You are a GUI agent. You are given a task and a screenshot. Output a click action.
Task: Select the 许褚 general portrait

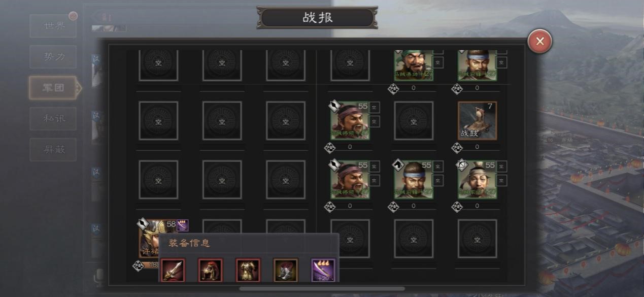pyautogui.click(x=152, y=239)
